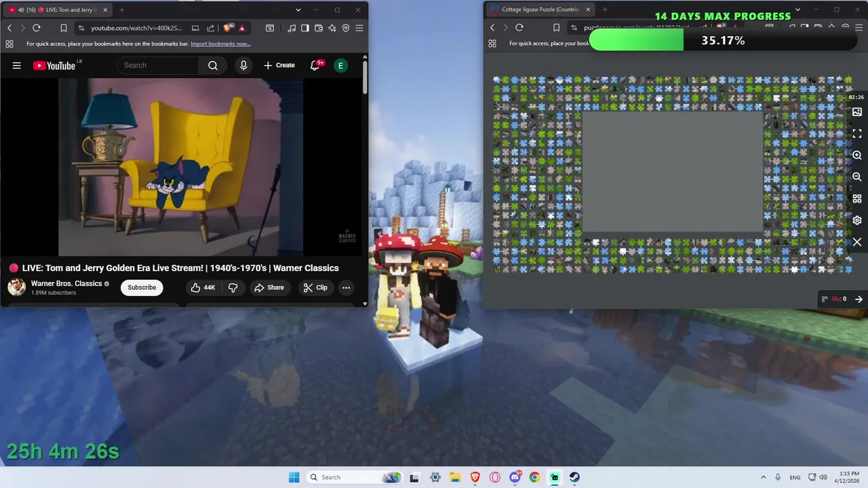
Task: Subscribe to Warner Bros. Classics channel
Action: tap(142, 287)
